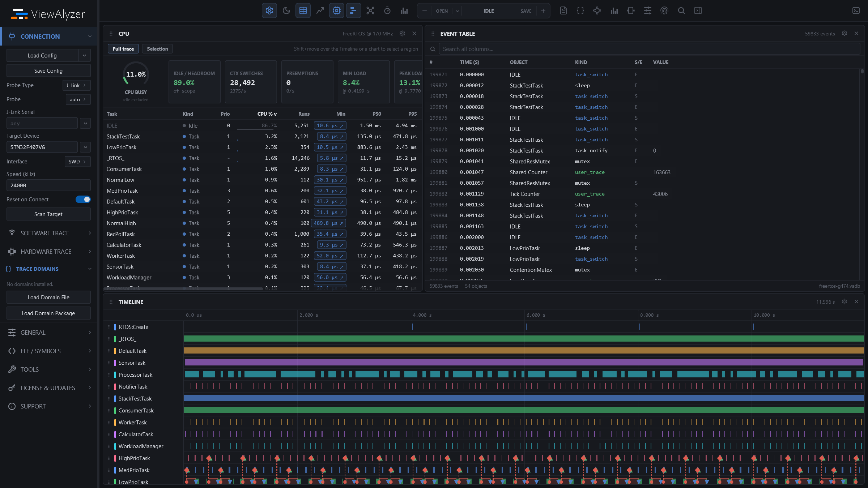Toggle the CPU chip panel icon
Screen dimensions: 868x488
click(x=337, y=11)
